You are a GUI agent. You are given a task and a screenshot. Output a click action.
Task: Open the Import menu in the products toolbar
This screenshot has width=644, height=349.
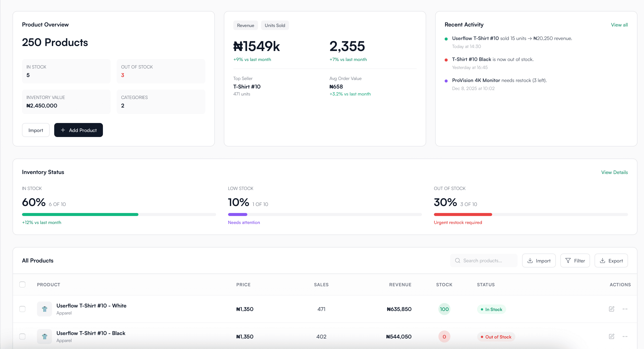(539, 260)
